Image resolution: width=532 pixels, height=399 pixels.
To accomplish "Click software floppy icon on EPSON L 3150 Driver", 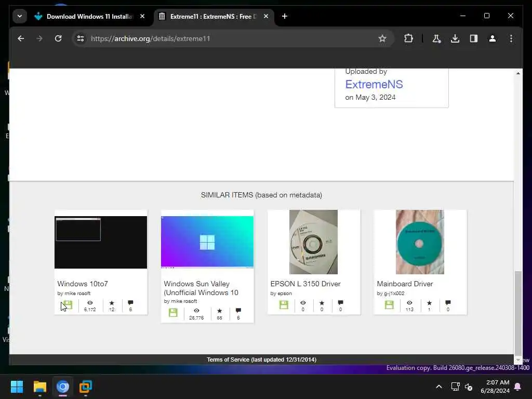I will pyautogui.click(x=284, y=304).
